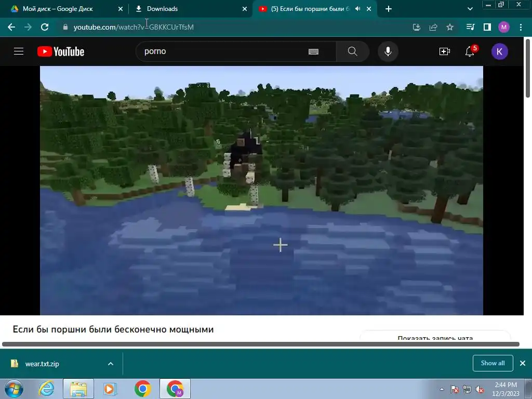Open Windows Explorer from taskbar
The image size is (532, 399).
point(78,389)
